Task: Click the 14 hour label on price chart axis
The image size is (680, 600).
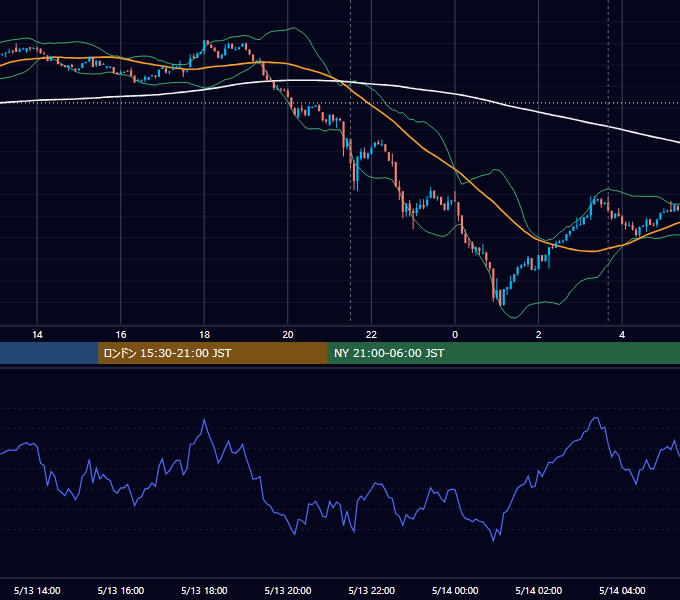Action: coord(37,335)
